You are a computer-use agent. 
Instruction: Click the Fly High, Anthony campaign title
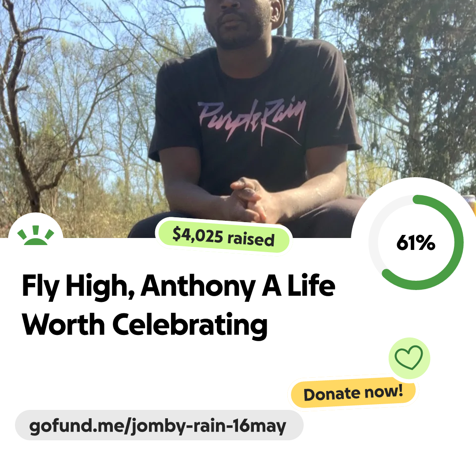178,305
